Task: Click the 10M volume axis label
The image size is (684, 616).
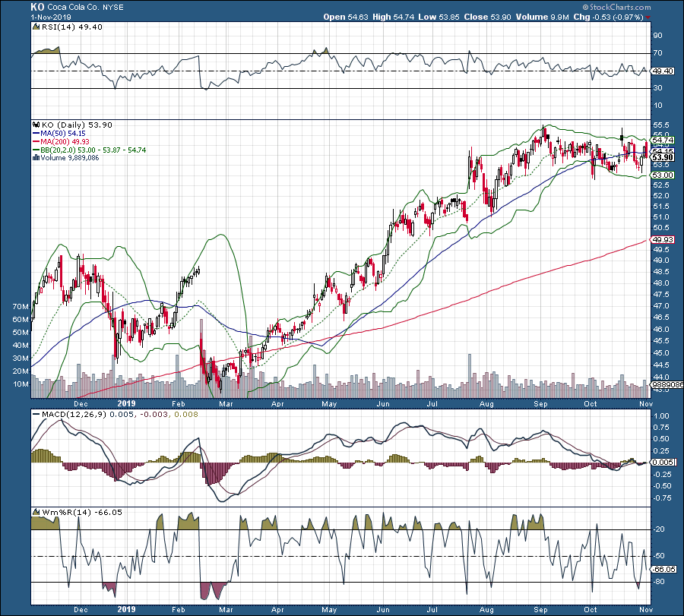Action: coord(21,384)
